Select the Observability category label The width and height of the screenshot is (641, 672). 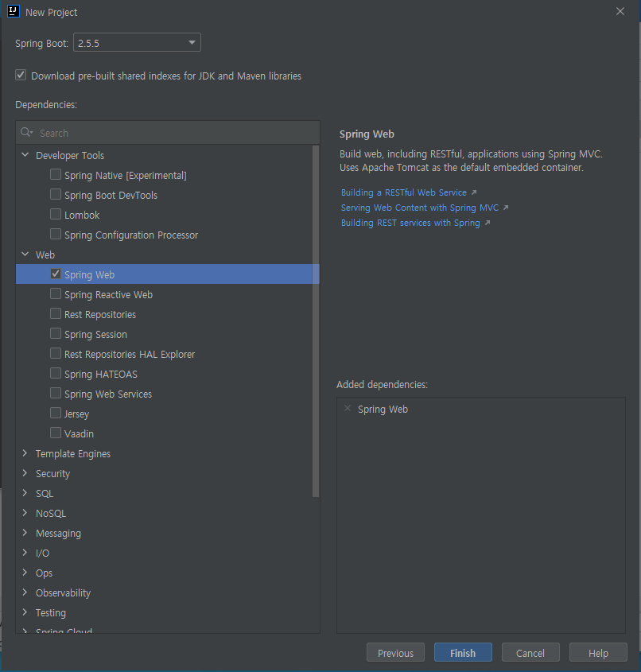(x=63, y=592)
